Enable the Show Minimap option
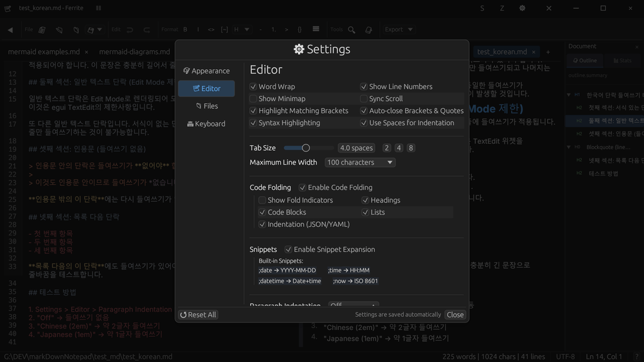 coord(253,98)
